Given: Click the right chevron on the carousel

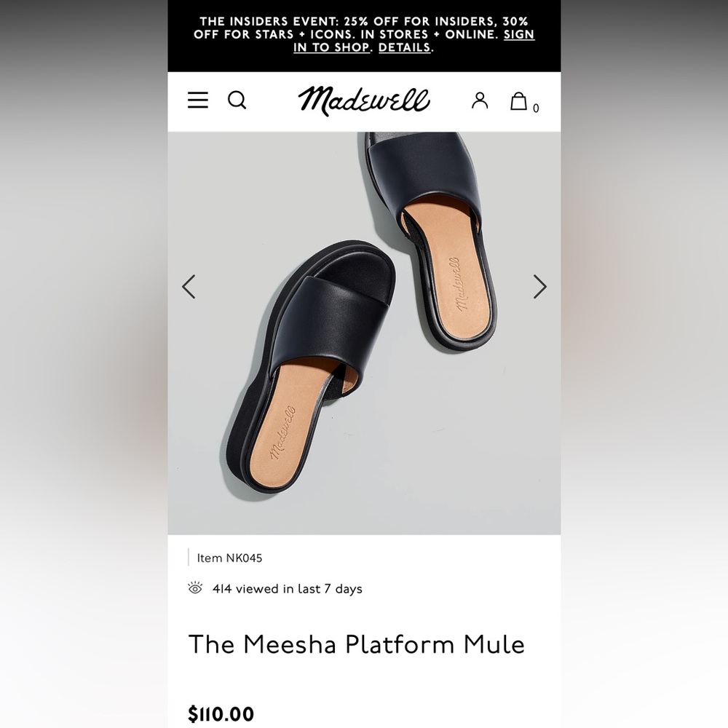Looking at the screenshot, I should coord(539,287).
